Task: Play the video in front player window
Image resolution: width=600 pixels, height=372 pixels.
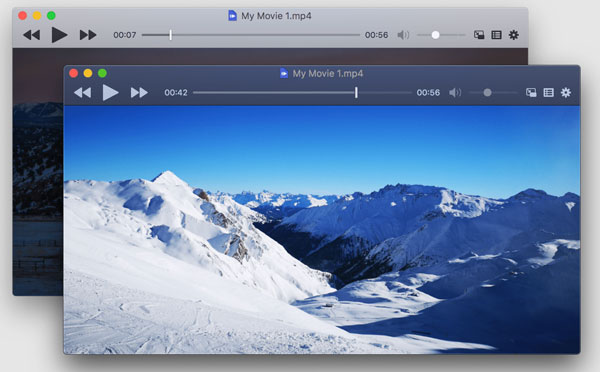Action: point(110,93)
